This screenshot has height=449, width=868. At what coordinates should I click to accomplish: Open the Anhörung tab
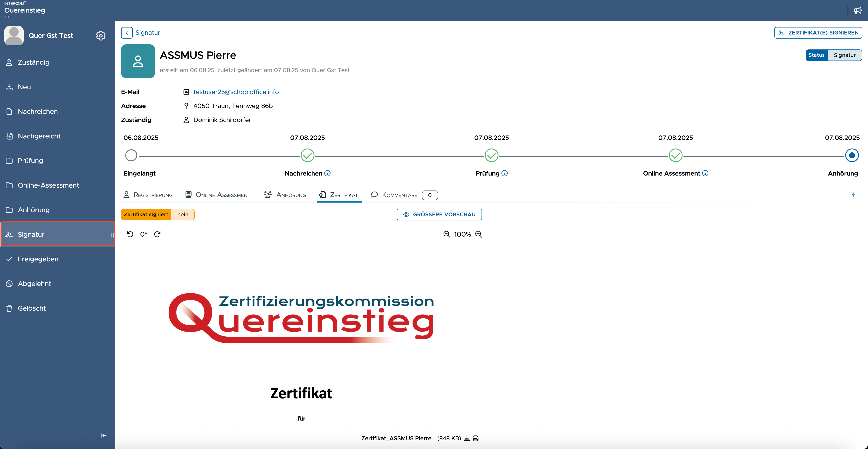(285, 195)
